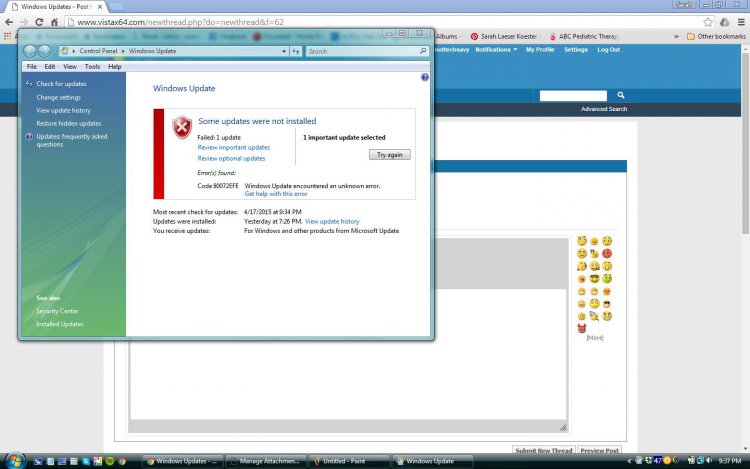Go to Chrome's home page
Screen dimensions: 750x469
point(55,22)
